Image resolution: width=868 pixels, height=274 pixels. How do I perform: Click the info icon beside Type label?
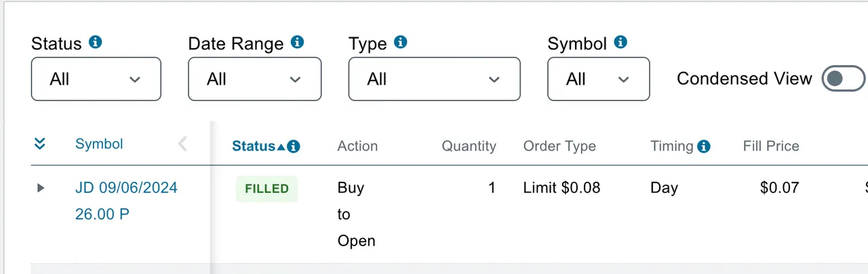401,43
